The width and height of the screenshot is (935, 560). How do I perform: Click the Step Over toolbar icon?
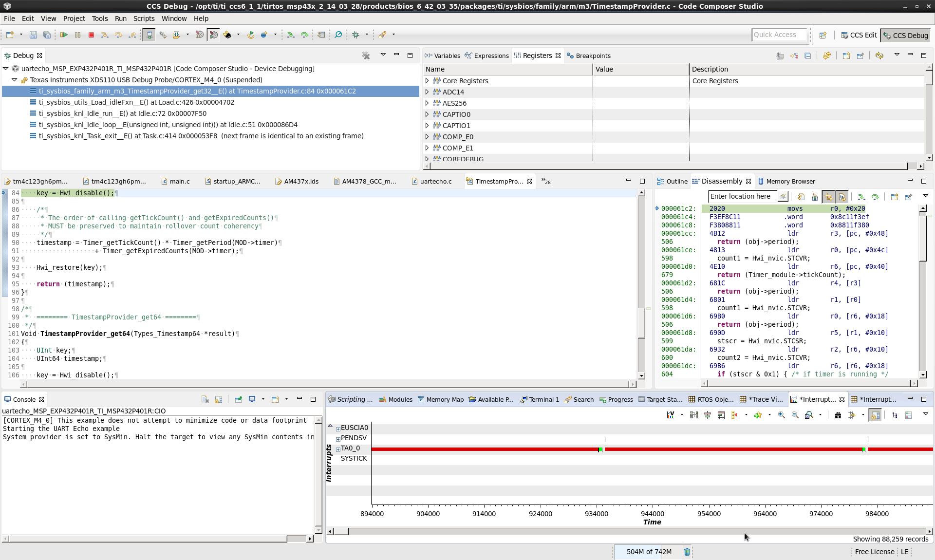pyautogui.click(x=118, y=35)
